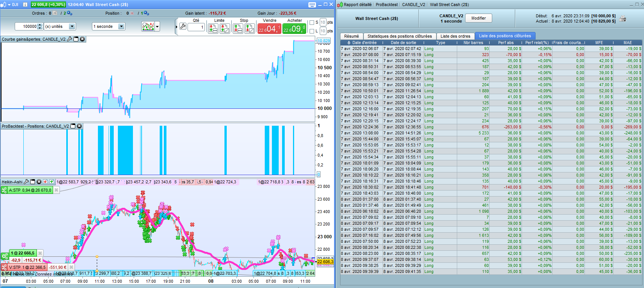
Task: Place a sell limit order icon
Action: (x=213, y=28)
